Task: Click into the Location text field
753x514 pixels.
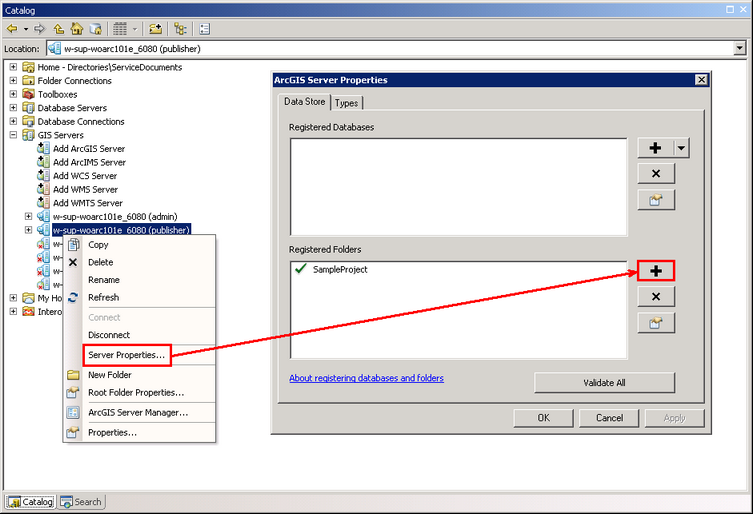Action: [x=390, y=48]
